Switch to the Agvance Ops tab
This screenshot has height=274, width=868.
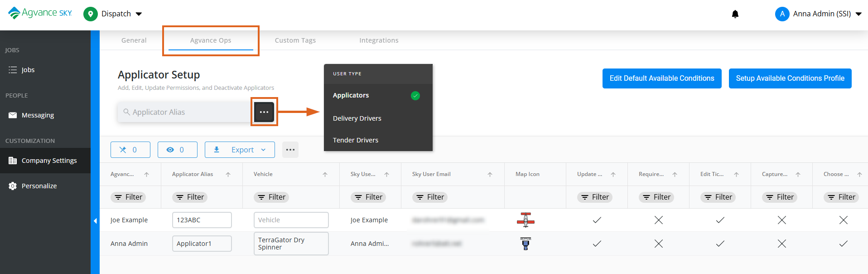coord(211,40)
